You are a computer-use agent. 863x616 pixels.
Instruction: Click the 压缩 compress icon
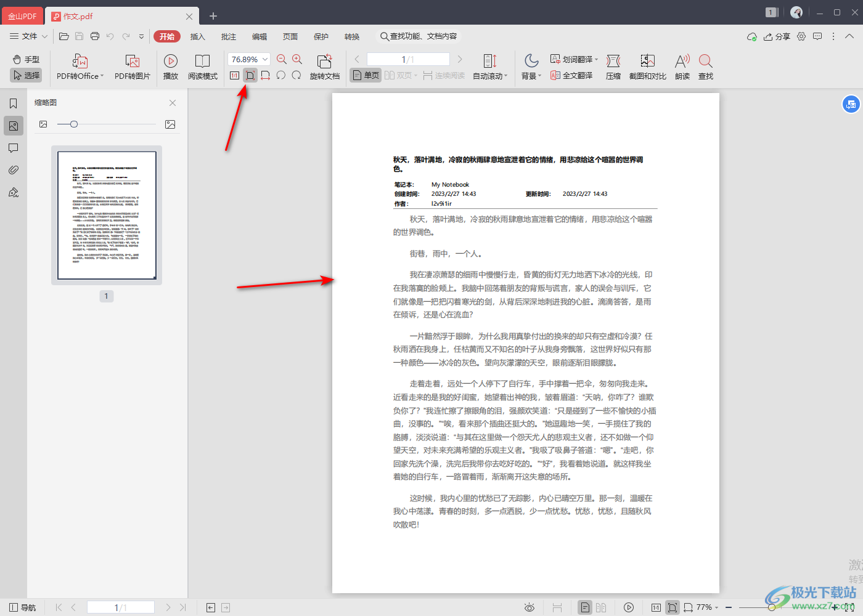[x=613, y=67]
